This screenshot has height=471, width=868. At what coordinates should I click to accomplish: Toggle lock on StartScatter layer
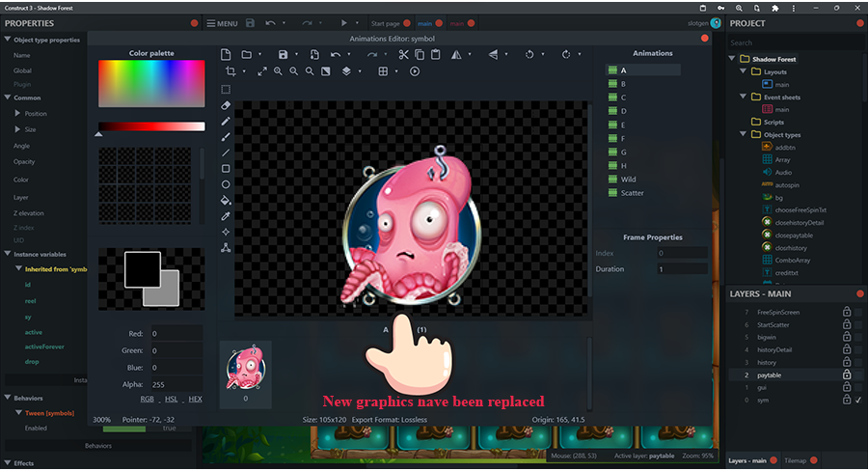(x=847, y=324)
